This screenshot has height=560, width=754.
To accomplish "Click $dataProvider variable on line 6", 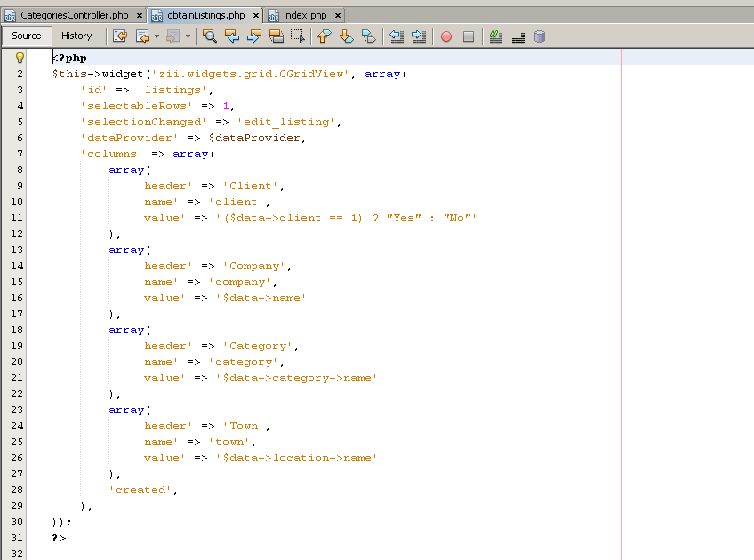I will click(x=254, y=138).
